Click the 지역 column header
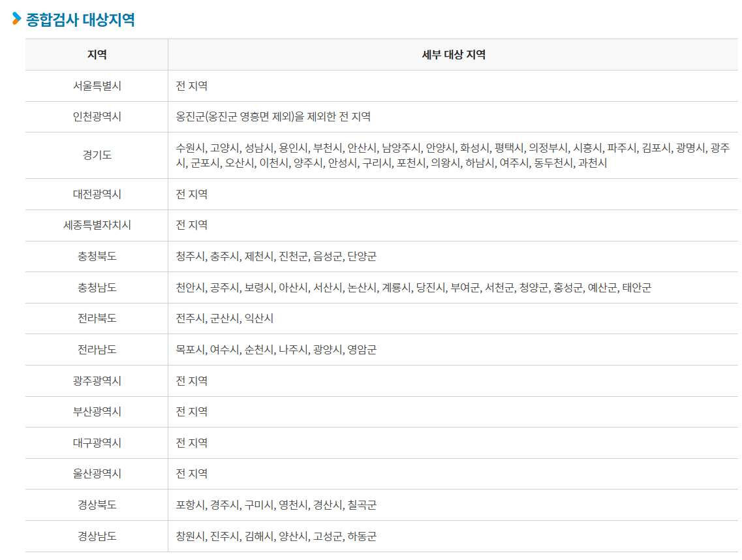742x560 pixels. click(x=97, y=55)
